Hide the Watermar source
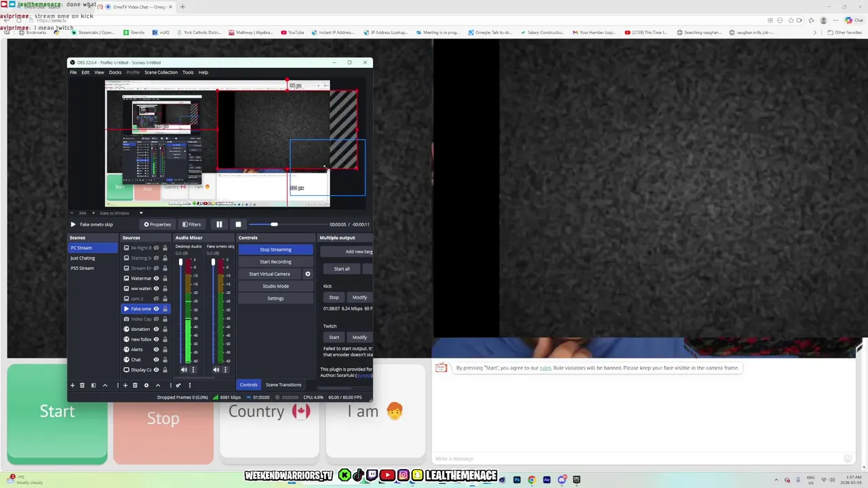 [156, 279]
